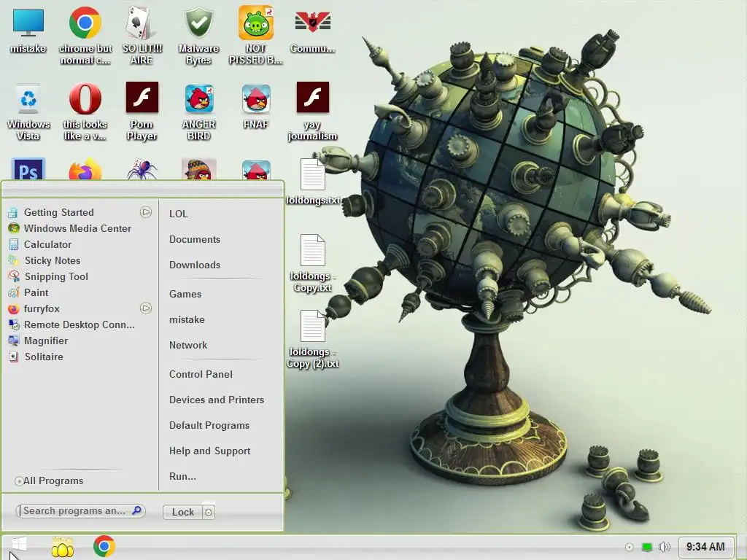747x560 pixels.
Task: Click the green network tray icon
Action: coord(647,547)
